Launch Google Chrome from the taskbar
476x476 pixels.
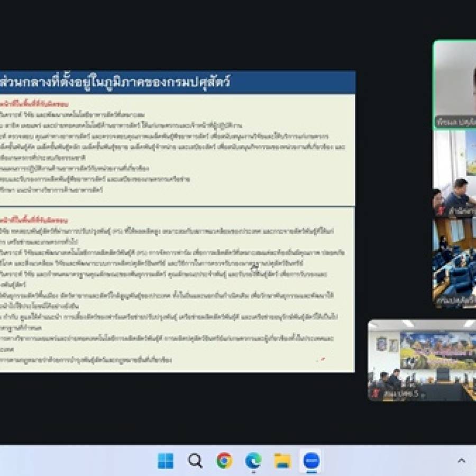coord(224,461)
